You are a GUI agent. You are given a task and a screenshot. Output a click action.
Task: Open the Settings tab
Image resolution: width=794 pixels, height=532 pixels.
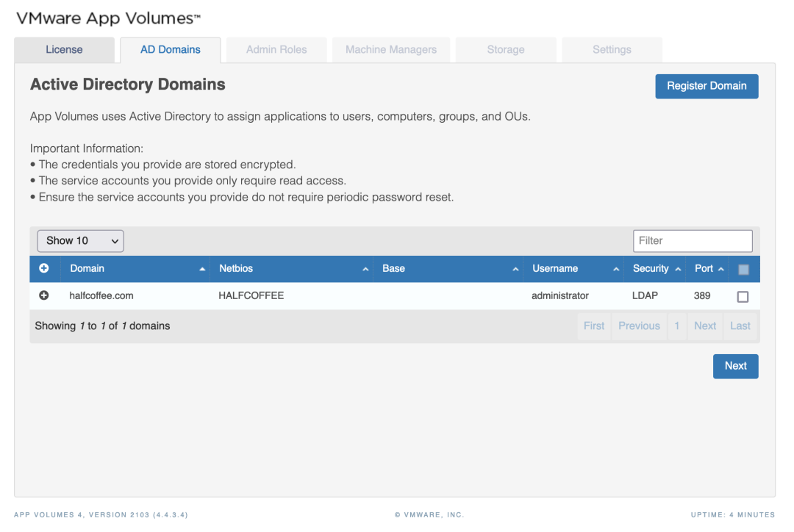pyautogui.click(x=612, y=50)
